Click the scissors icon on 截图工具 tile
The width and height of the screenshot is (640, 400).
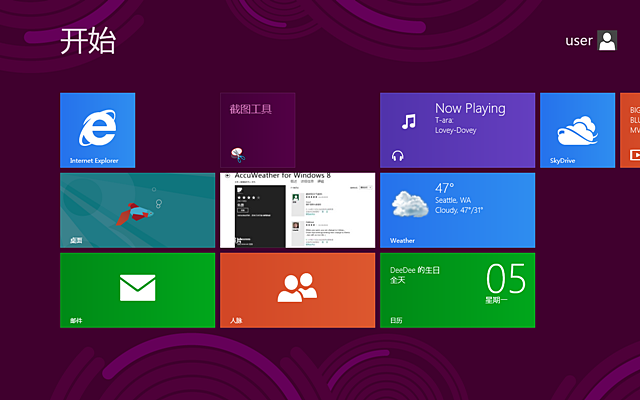238,155
